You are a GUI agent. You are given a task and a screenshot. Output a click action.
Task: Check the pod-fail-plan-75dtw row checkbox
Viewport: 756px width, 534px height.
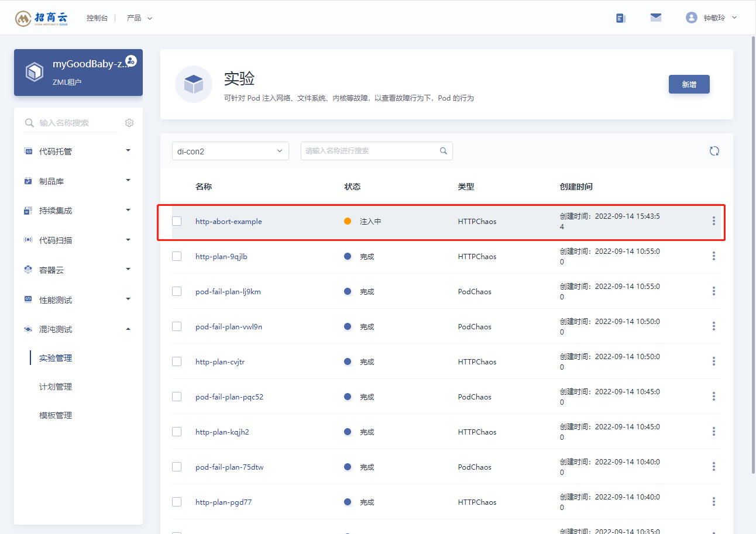tap(177, 467)
